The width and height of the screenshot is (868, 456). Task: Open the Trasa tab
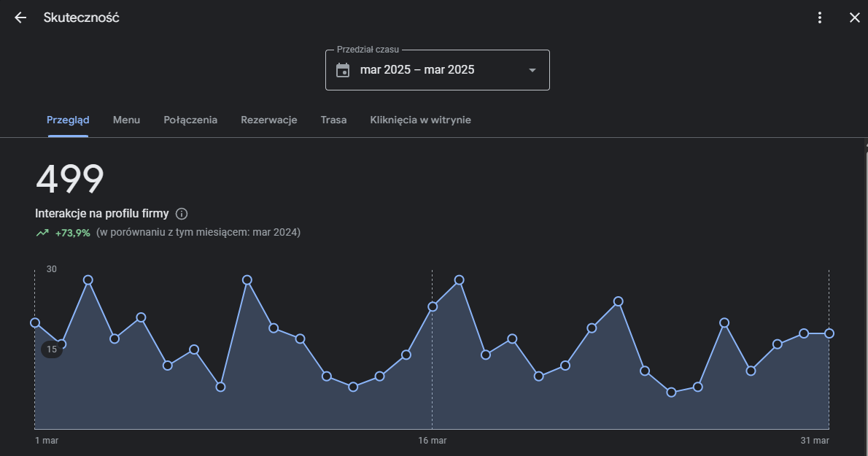click(334, 120)
